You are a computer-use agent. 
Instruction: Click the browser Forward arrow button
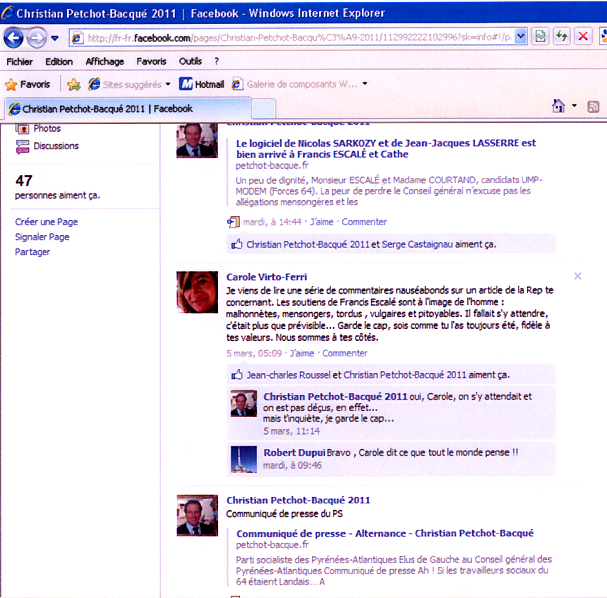click(x=37, y=38)
